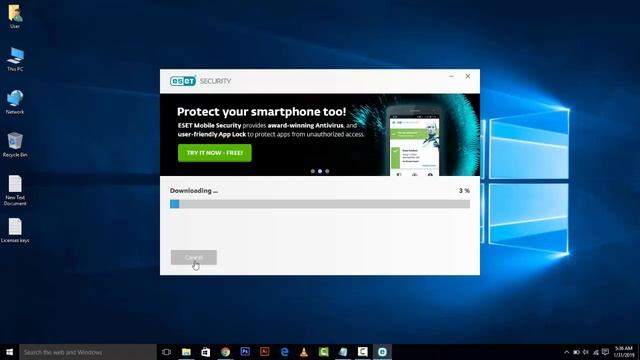
Task: Select the first banner carousel dot
Action: tap(313, 171)
